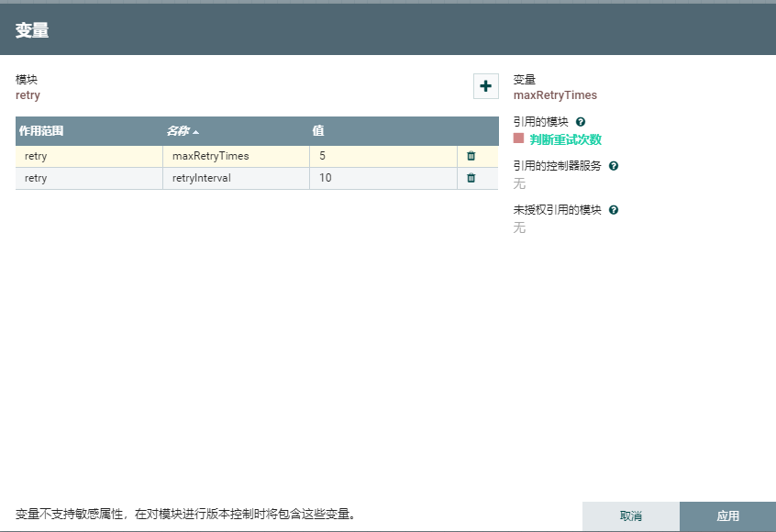Click retry scope cell in maxRetryTimes row
776x532 pixels.
coord(88,156)
